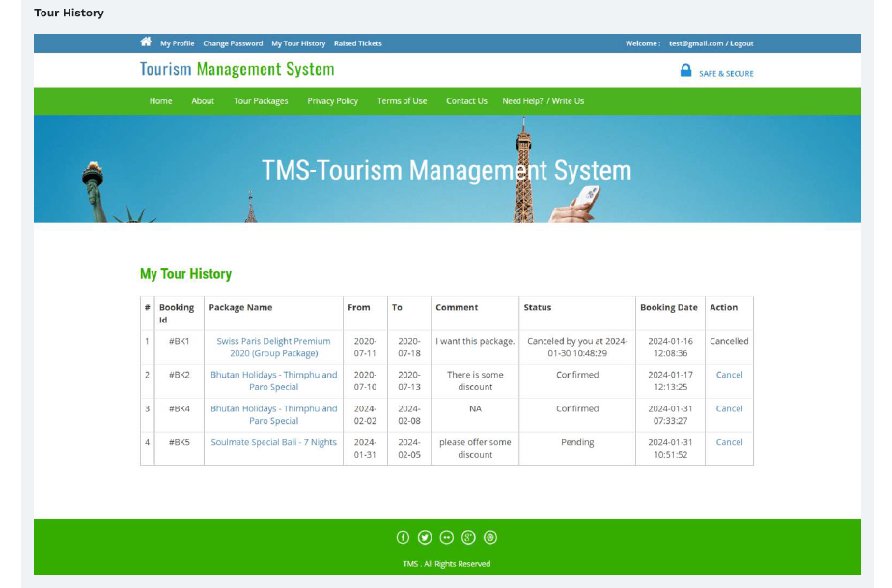892x588 pixels.
Task: Open the Google Plus icon in footer
Action: (468, 538)
